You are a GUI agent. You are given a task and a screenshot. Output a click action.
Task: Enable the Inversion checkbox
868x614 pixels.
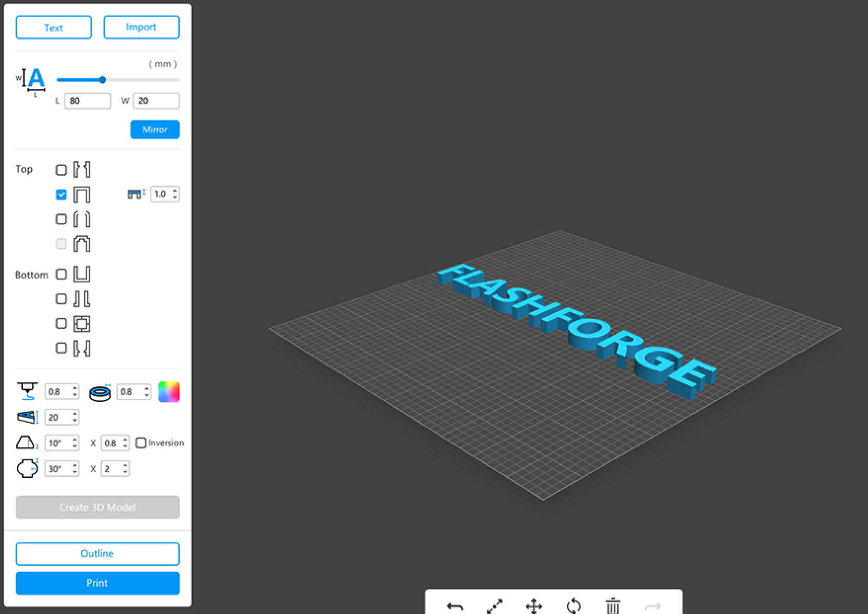[141, 443]
